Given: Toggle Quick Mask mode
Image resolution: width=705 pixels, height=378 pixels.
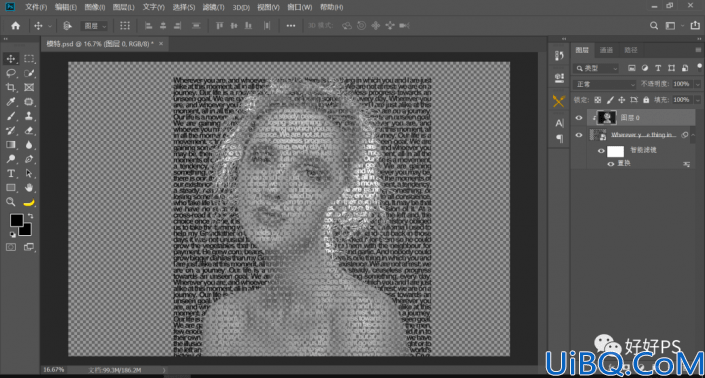Looking at the screenshot, I should click(11, 247).
